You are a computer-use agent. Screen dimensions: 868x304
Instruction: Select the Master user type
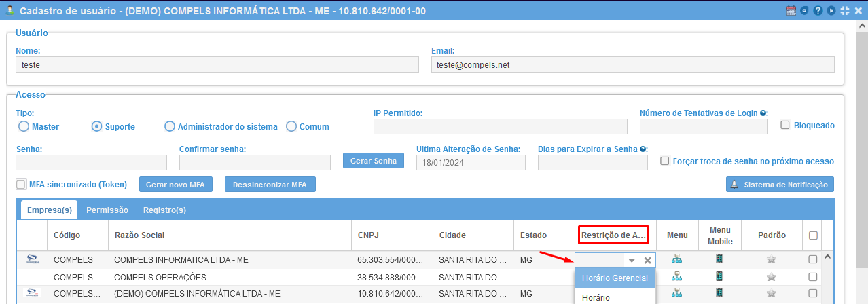[23, 126]
